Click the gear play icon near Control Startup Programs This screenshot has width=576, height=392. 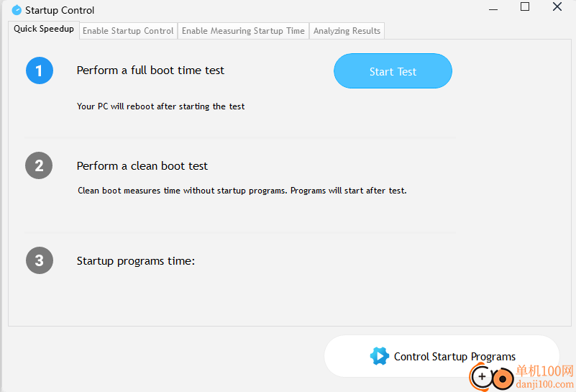click(x=380, y=356)
